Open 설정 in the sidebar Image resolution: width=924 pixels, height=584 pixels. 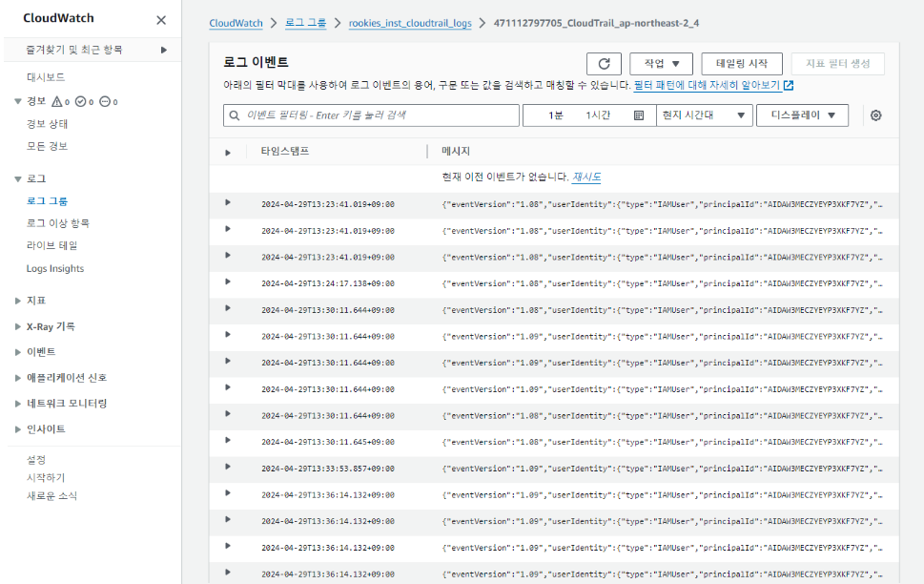point(36,460)
